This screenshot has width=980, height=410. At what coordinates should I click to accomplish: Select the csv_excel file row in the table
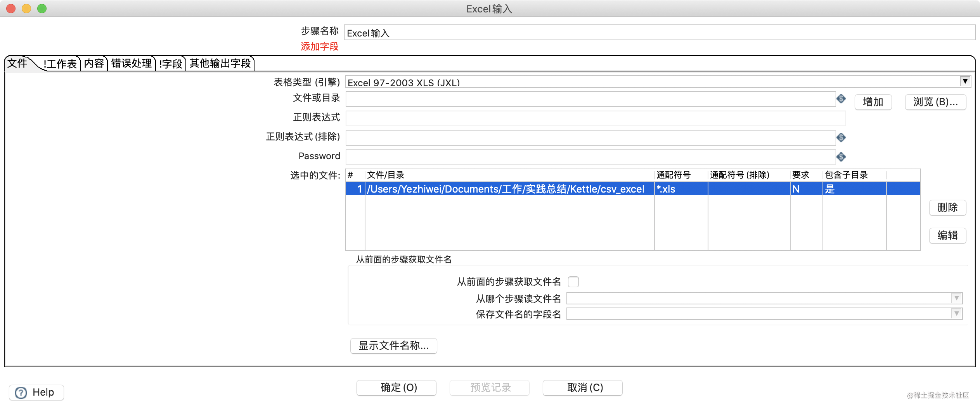coord(504,189)
